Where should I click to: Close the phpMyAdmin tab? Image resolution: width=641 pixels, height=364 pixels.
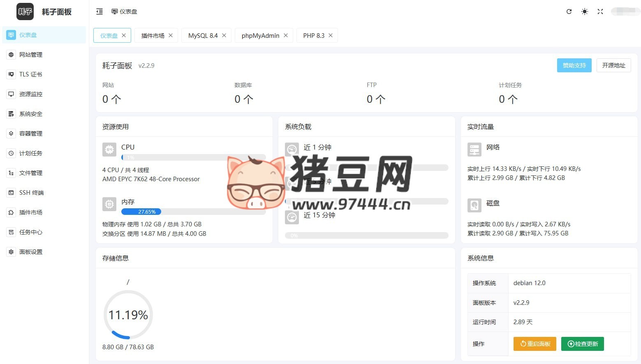pyautogui.click(x=286, y=35)
